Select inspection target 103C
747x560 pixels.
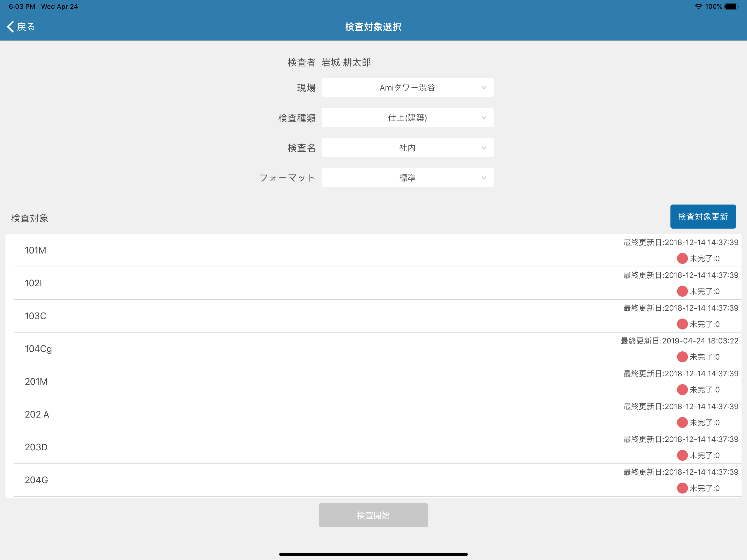[373, 316]
